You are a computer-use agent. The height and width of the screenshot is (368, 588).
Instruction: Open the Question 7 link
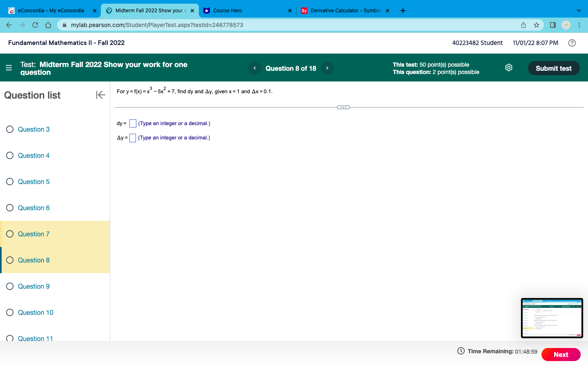click(34, 234)
